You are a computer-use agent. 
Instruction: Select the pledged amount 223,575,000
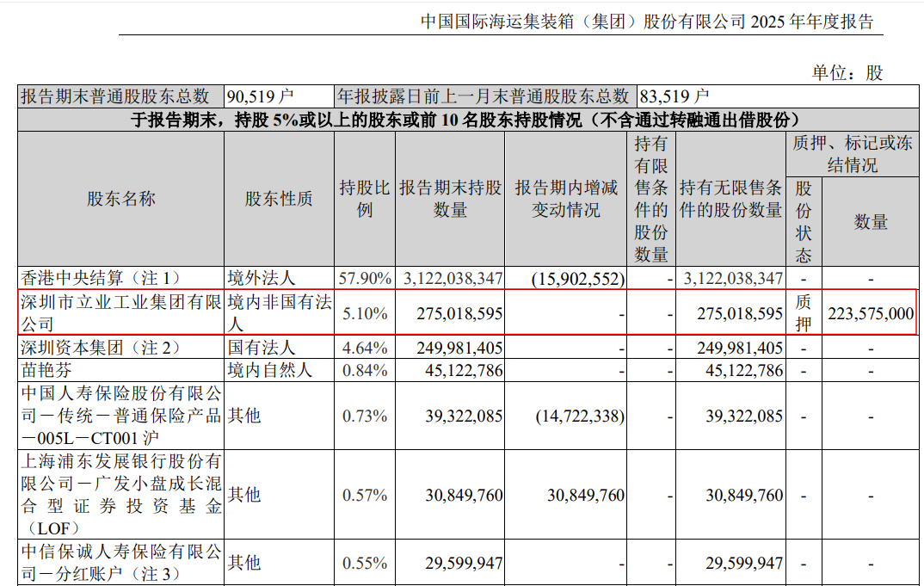click(871, 313)
